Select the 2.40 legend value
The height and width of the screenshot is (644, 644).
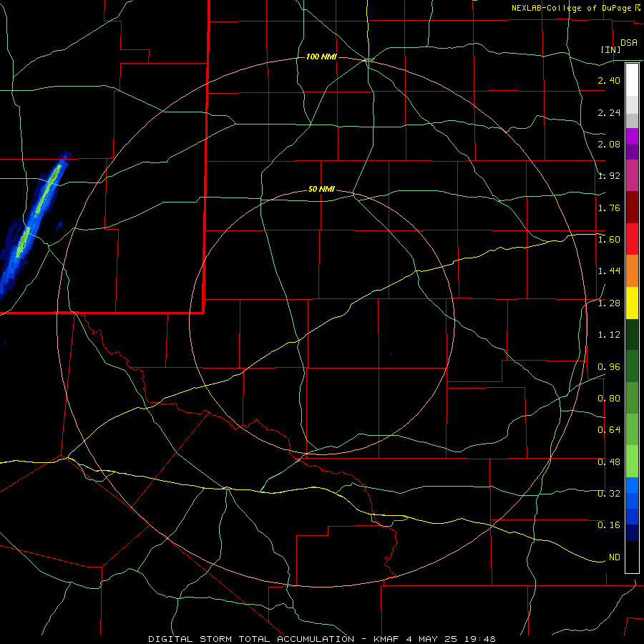609,80
